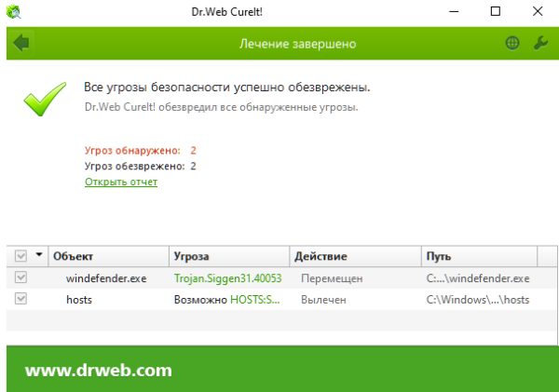Toggle checkbox for windefender.exe row

click(x=21, y=277)
